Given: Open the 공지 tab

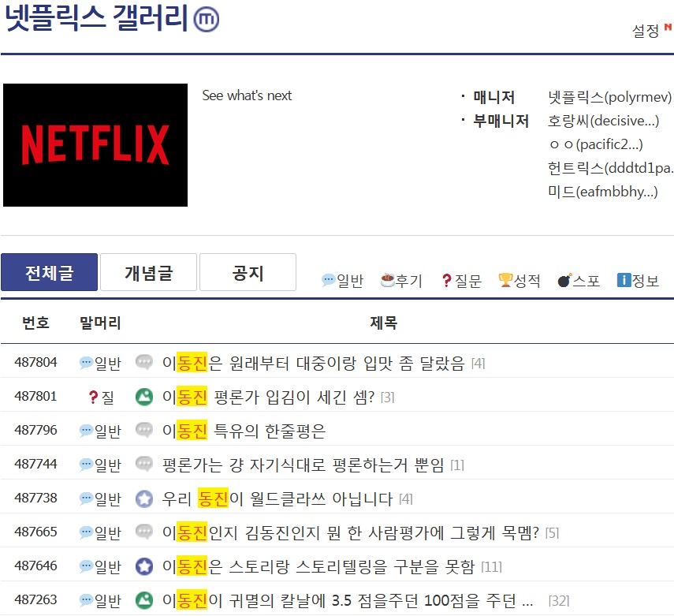Looking at the screenshot, I should pyautogui.click(x=248, y=273).
